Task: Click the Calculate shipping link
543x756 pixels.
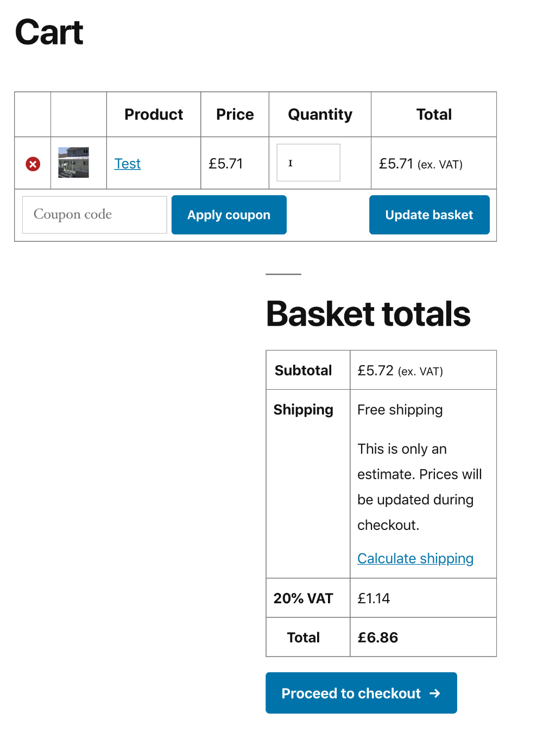Action: click(415, 558)
